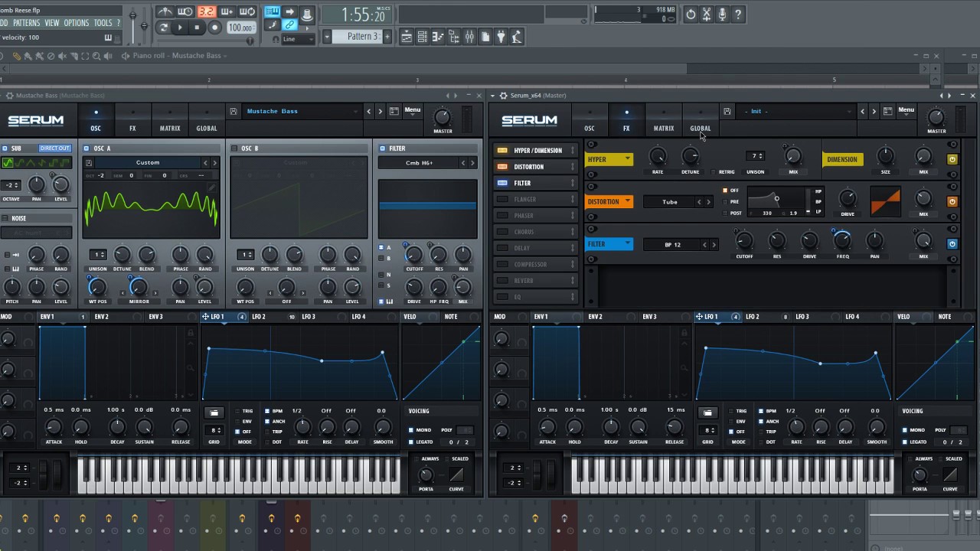Screen dimensions: 980x551
Task: Open the plugin picker plug icon in toolbar
Action: (501, 37)
